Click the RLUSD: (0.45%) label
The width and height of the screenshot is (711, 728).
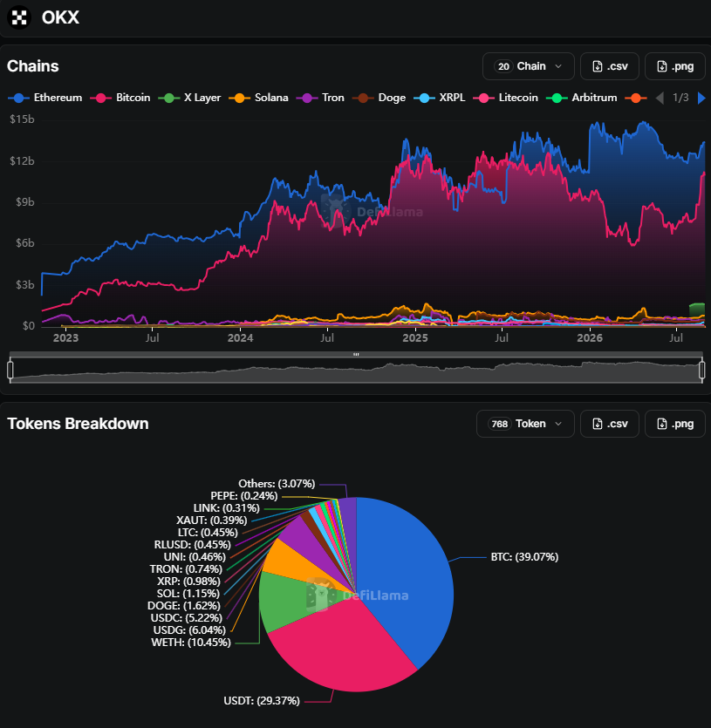[x=193, y=545]
